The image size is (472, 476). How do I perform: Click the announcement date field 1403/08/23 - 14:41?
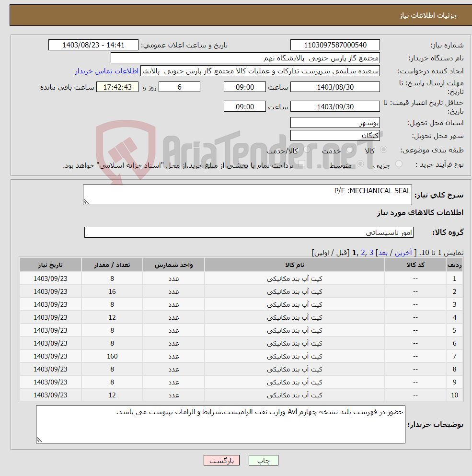coord(93,45)
